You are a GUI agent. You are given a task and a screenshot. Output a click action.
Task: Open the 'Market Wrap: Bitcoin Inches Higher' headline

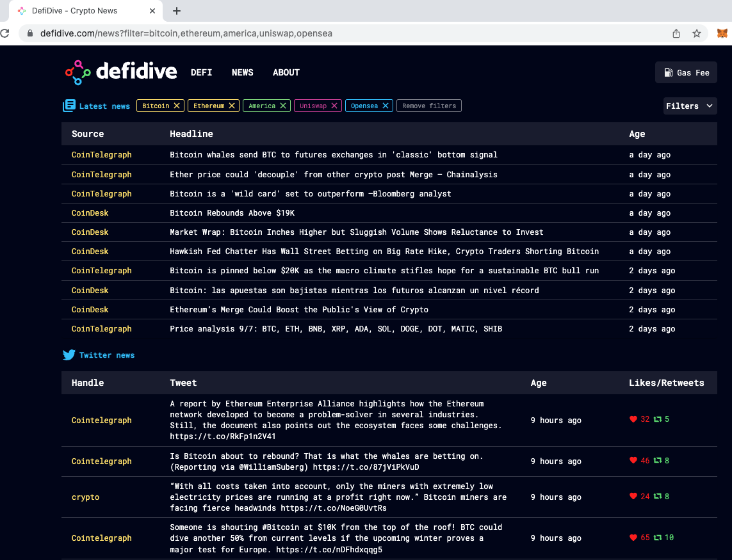tap(356, 232)
